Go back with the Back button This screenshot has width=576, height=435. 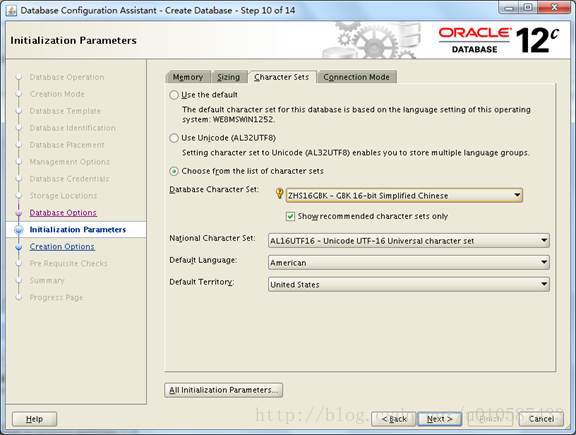pyautogui.click(x=394, y=419)
